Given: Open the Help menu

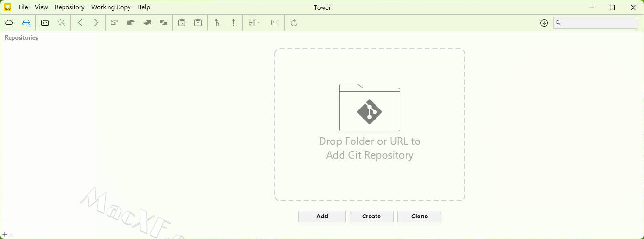Looking at the screenshot, I should click(143, 7).
